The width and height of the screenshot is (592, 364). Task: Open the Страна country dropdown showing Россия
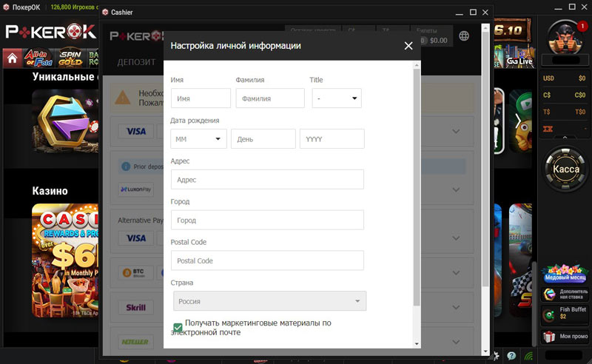pyautogui.click(x=269, y=301)
